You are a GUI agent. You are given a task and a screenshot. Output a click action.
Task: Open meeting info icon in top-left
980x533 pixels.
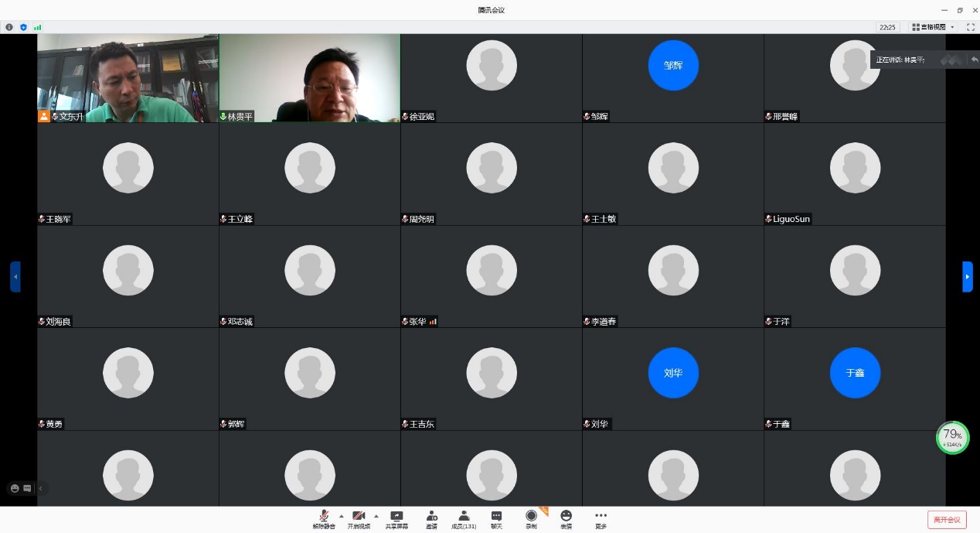pos(9,27)
